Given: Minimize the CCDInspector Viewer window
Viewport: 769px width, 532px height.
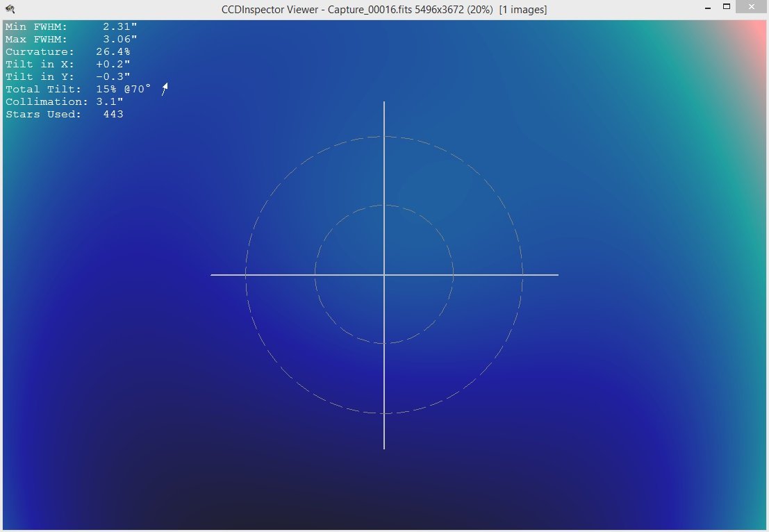Looking at the screenshot, I should [708, 8].
